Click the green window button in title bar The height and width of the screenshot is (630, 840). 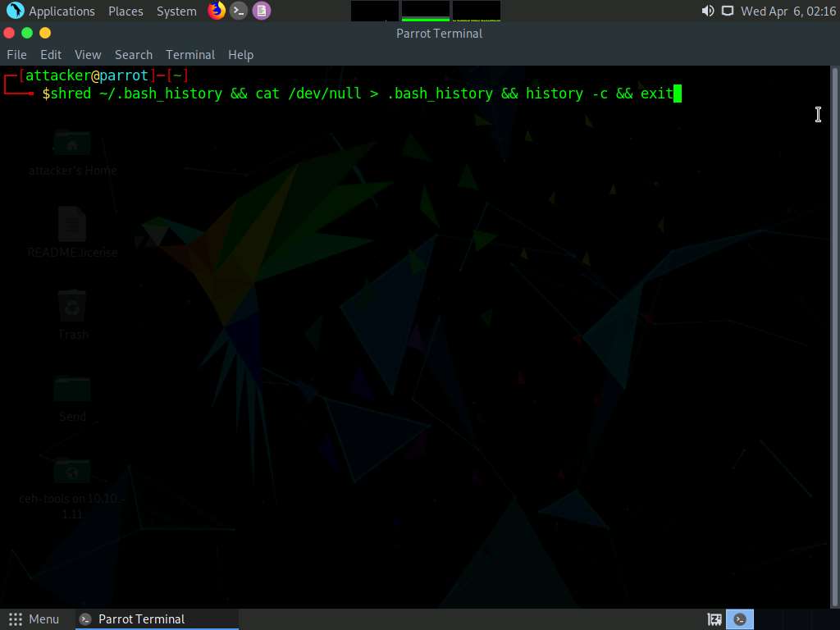pos(27,33)
